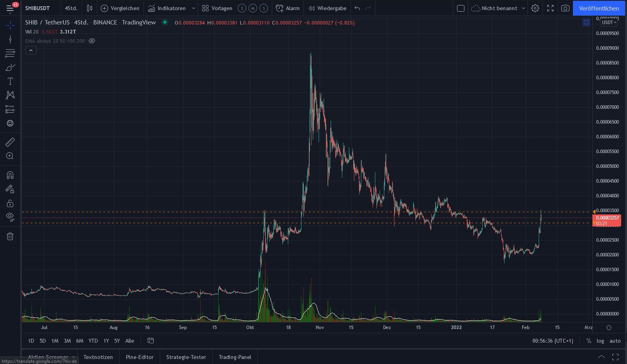Select the YTD date range
Image resolution: width=627 pixels, height=364 pixels.
93,341
